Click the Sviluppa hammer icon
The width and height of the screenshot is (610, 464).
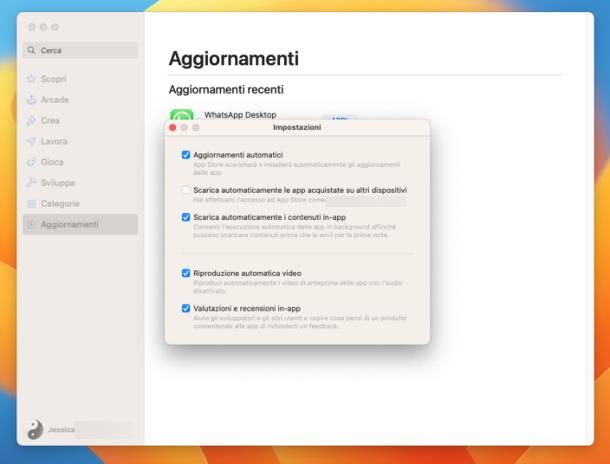click(x=31, y=183)
